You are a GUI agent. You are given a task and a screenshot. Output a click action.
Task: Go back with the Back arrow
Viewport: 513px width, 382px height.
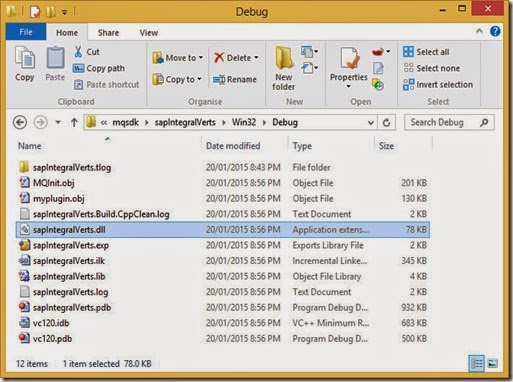point(20,122)
